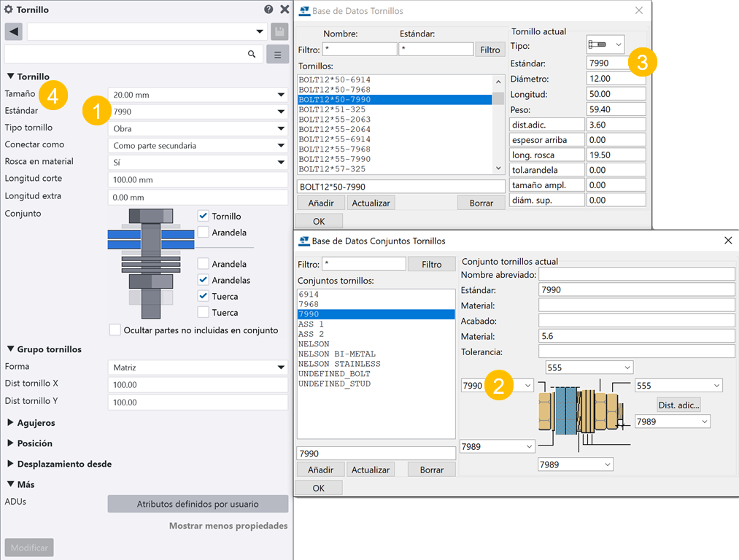Image resolution: width=739 pixels, height=560 pixels.
Task: Click the back arrow button in Tornillo panel
Action: tap(14, 31)
